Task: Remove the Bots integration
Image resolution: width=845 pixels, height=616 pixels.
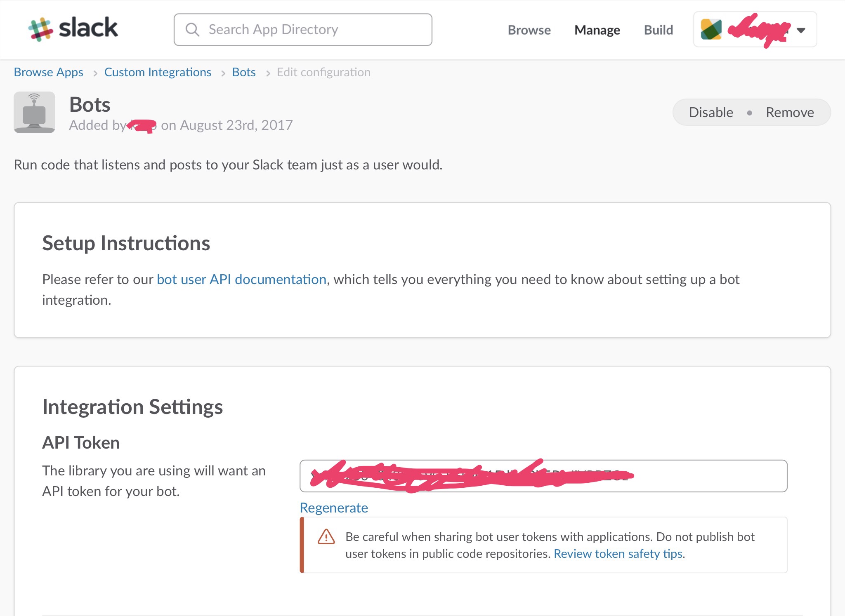Action: tap(789, 112)
